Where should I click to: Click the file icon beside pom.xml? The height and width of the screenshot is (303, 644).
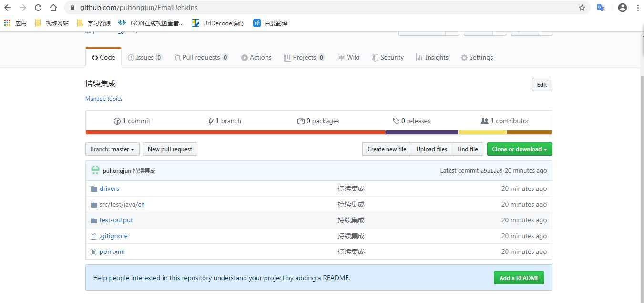point(93,251)
